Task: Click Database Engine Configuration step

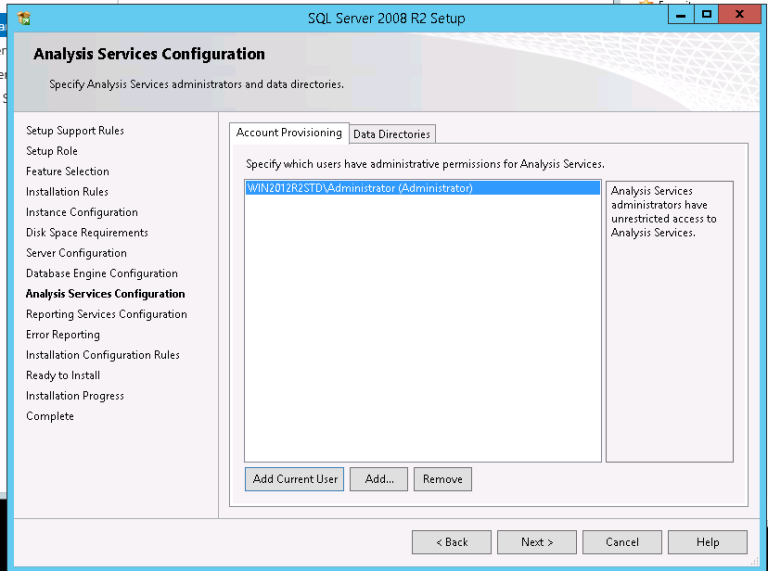Action: pyautogui.click(x=102, y=273)
